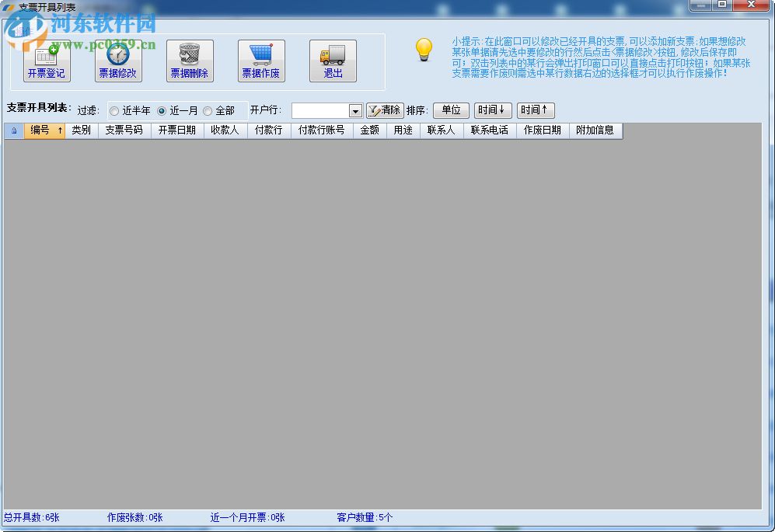Click the 附加信息 column header

point(595,130)
